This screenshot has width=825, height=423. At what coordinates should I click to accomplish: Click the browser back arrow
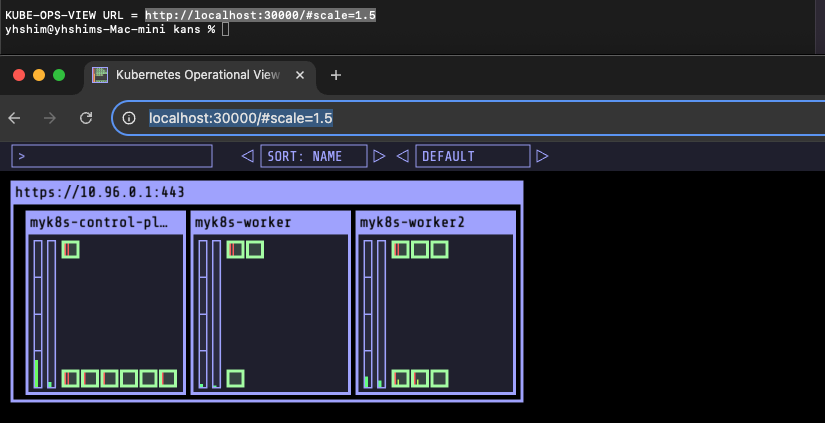pyautogui.click(x=14, y=118)
